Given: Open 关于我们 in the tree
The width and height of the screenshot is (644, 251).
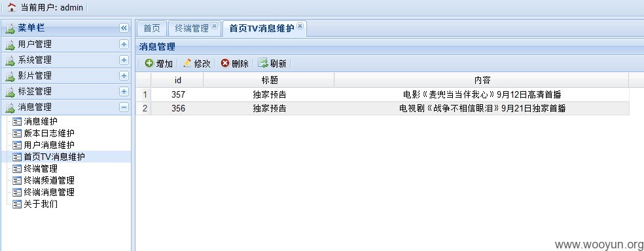Looking at the screenshot, I should [41, 204].
